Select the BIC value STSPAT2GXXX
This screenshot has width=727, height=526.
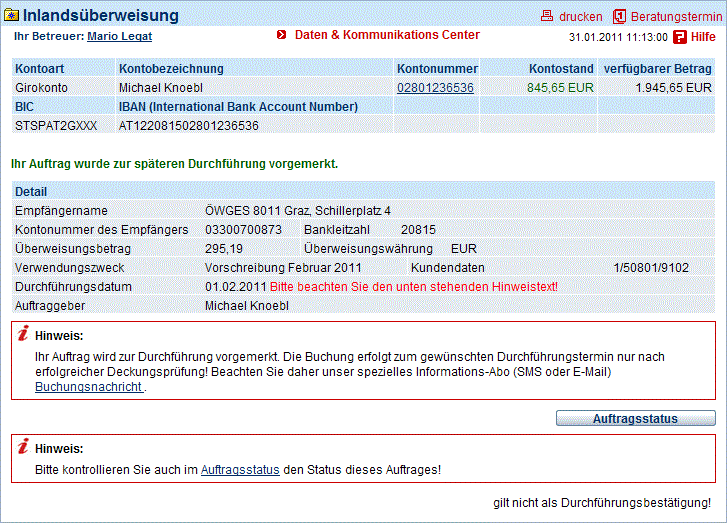click(x=56, y=126)
